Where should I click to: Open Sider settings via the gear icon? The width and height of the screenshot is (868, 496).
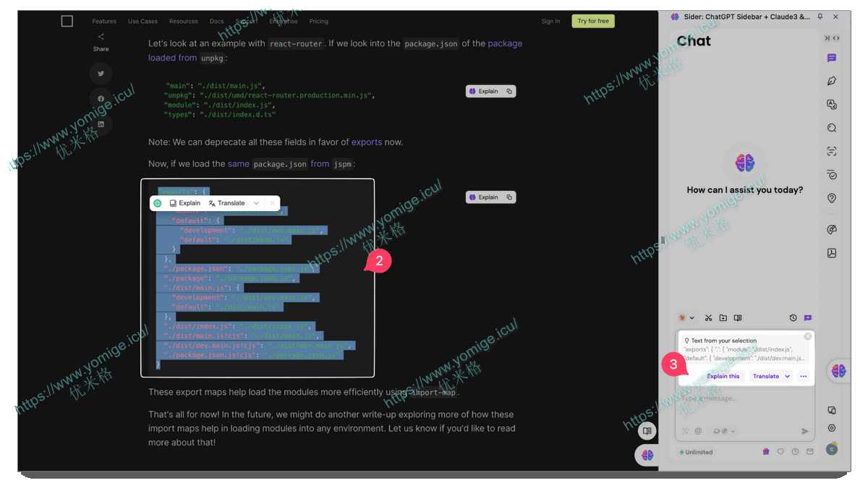832,427
